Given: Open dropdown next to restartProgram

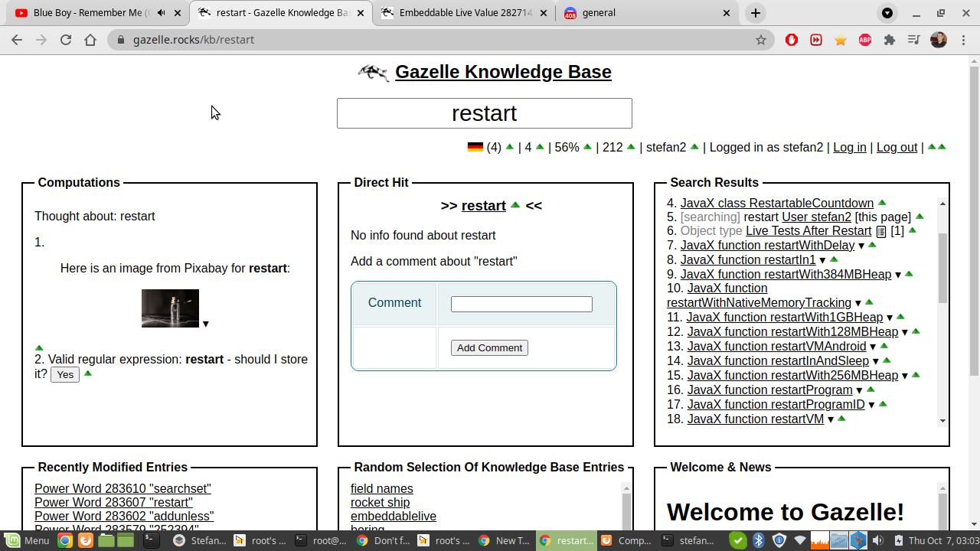Looking at the screenshot, I should pos(859,390).
